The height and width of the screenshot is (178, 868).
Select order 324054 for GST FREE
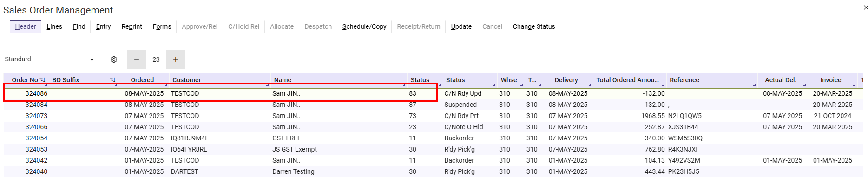click(433, 138)
